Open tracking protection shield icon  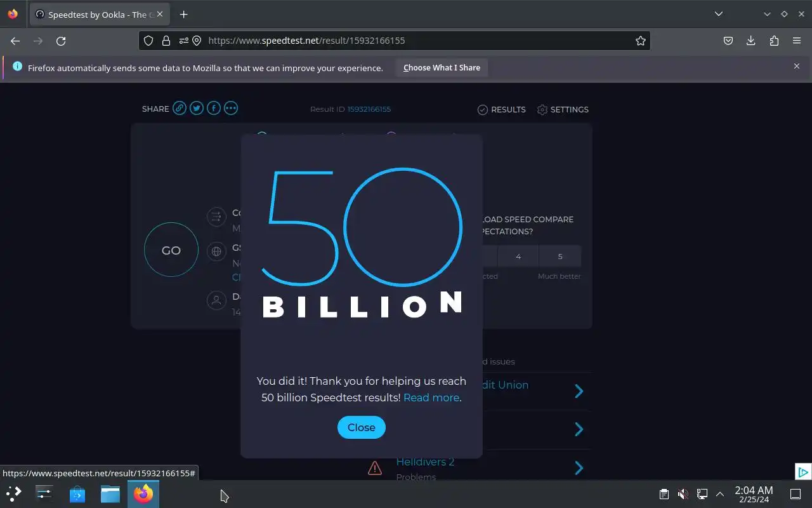[148, 41]
